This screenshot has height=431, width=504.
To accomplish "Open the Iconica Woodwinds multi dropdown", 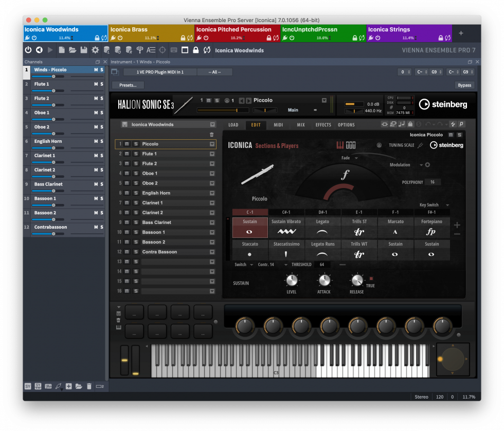I will point(212,125).
